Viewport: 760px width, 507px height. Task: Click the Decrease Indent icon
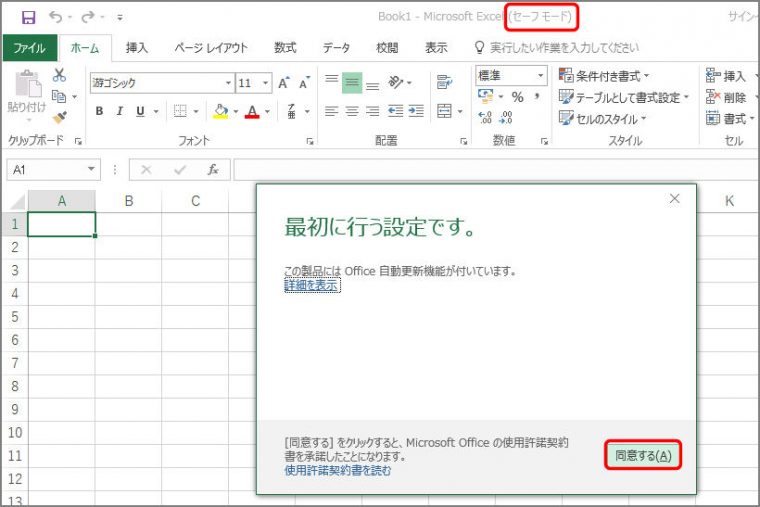tap(395, 111)
